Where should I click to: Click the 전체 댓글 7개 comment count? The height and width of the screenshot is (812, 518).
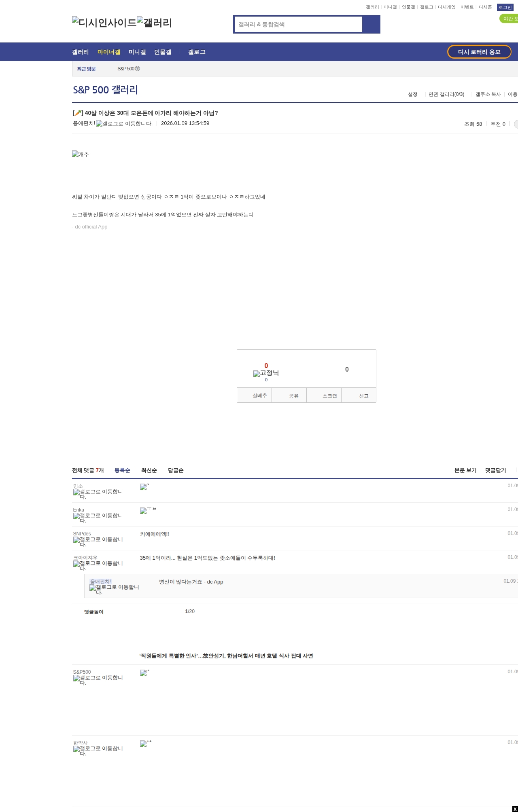pos(88,470)
